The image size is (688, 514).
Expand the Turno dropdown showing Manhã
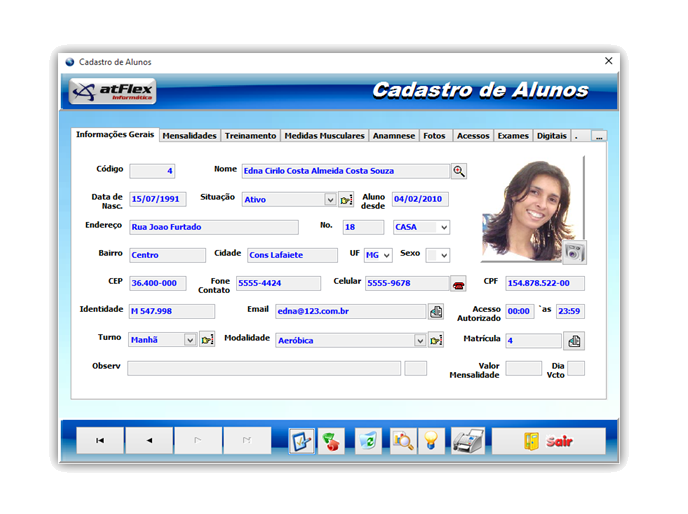pos(190,340)
